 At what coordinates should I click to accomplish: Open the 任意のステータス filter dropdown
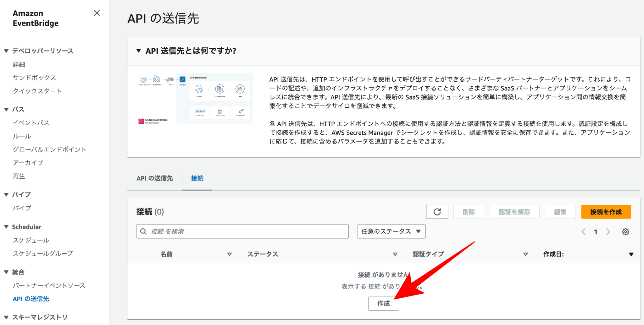coord(391,231)
